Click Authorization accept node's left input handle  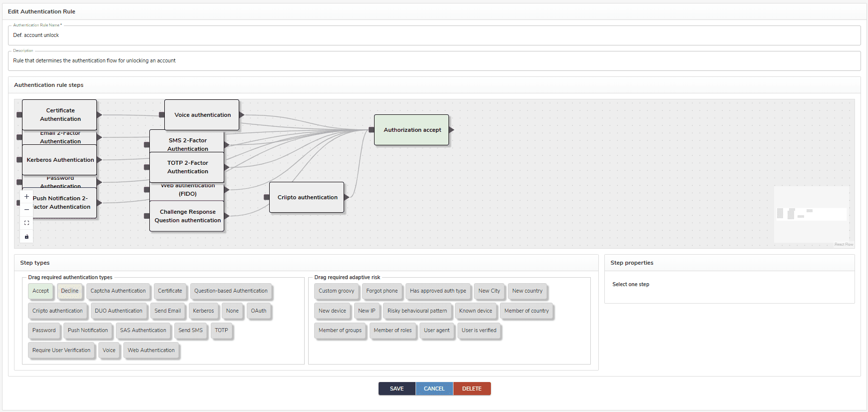(371, 130)
